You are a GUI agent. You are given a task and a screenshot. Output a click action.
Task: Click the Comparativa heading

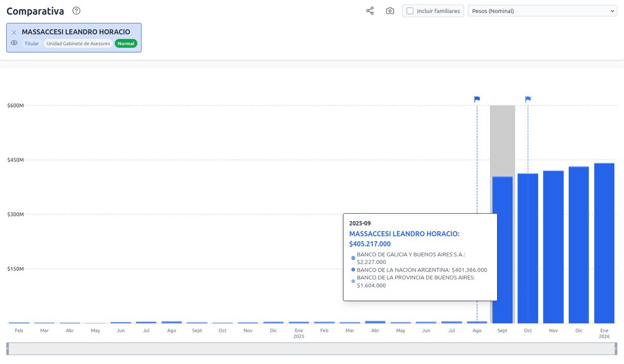pos(35,11)
